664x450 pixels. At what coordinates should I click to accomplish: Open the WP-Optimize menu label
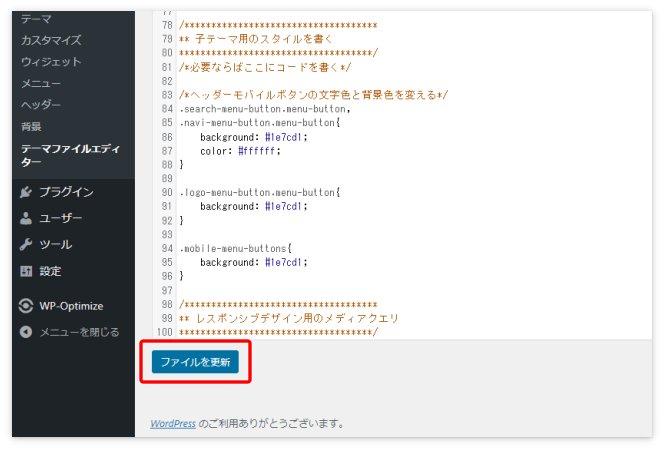(71, 306)
